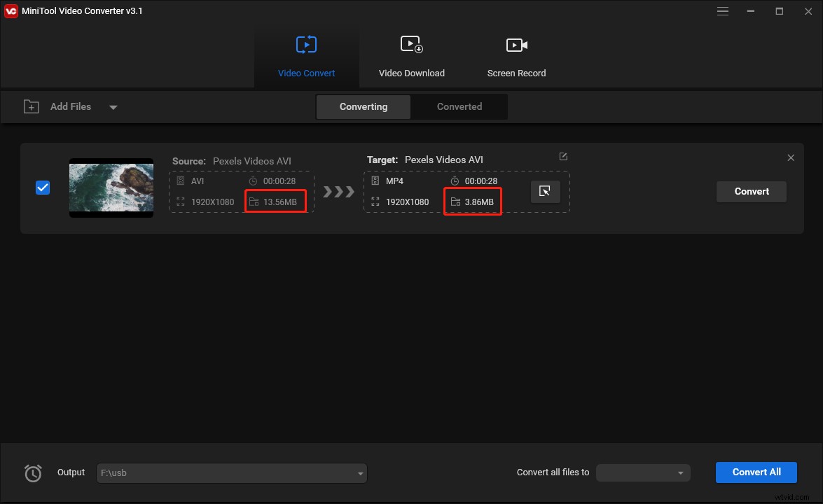Select the ocean video thumbnail
The height and width of the screenshot is (504, 823).
111,188
